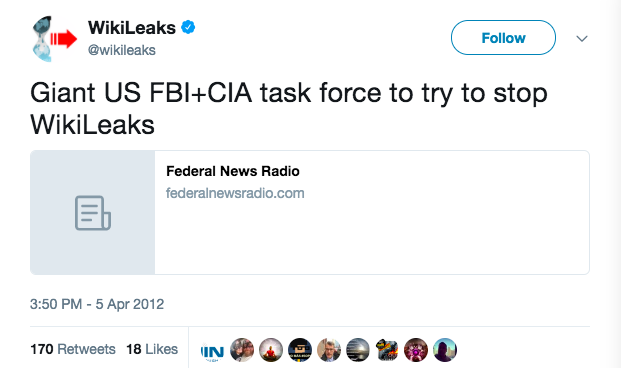
Task: Click the @wikileaks handle
Action: (x=122, y=50)
